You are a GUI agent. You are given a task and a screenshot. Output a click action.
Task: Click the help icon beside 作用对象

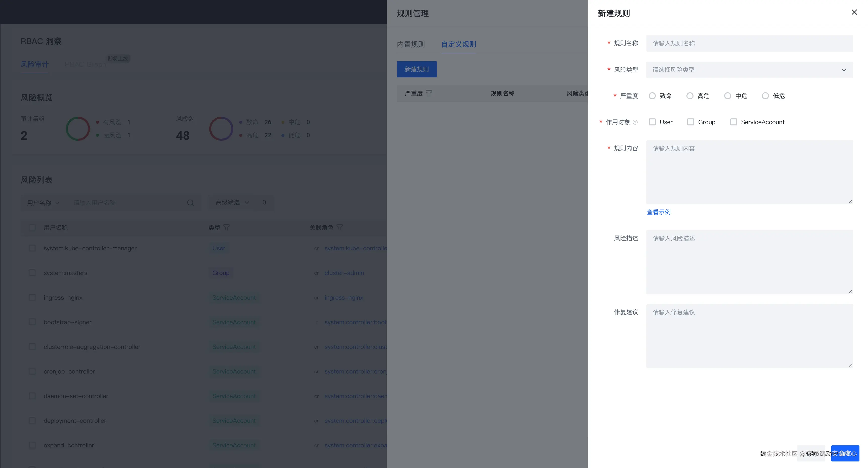[635, 122]
